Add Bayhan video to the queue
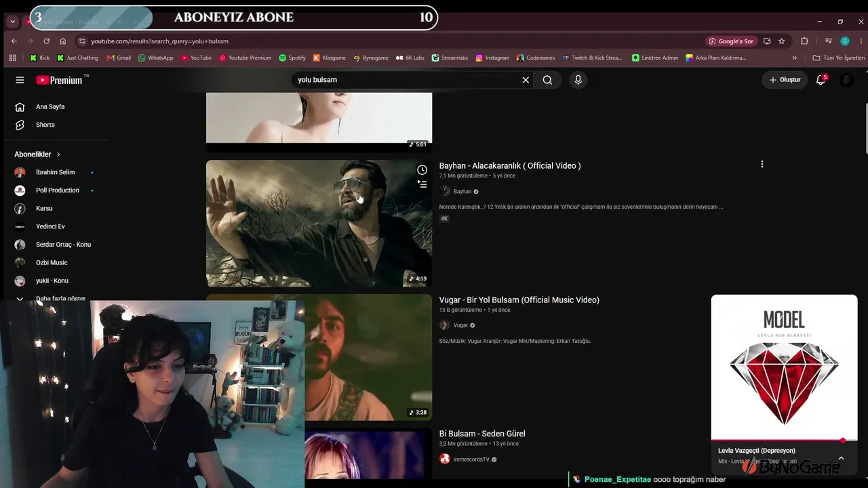 point(422,184)
